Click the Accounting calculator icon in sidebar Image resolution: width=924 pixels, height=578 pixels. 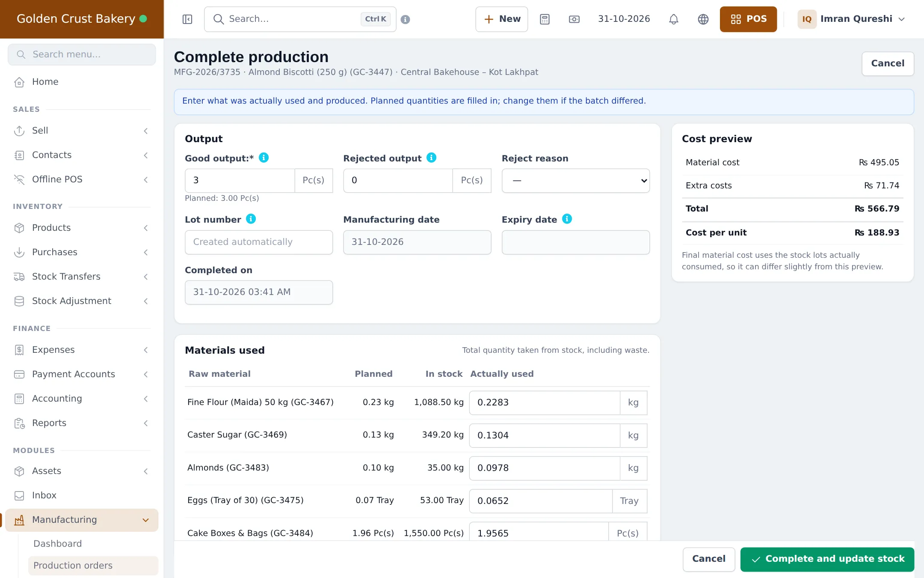coord(19,399)
